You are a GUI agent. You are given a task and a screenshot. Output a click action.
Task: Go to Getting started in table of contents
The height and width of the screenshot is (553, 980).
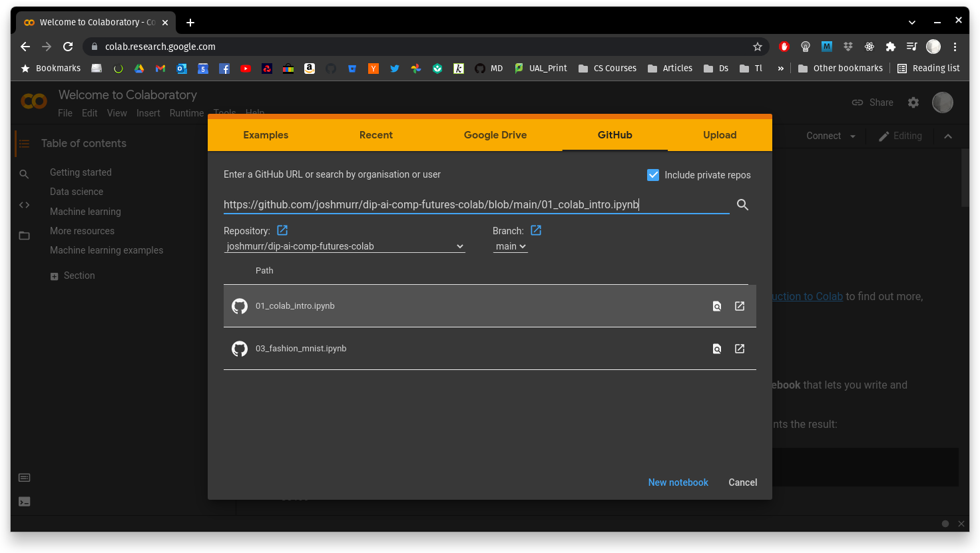point(81,172)
